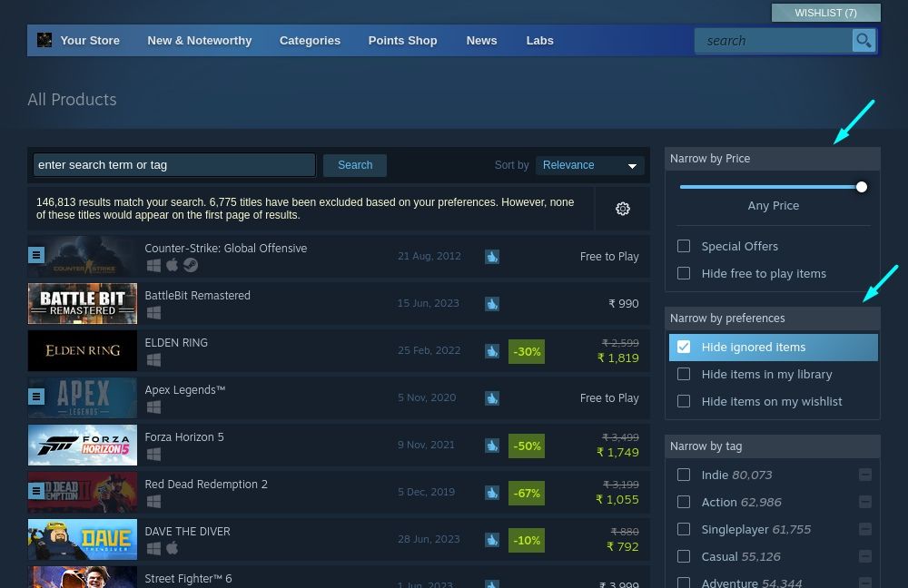Open the ELDEN RING listing title
This screenshot has width=908, height=588.
[176, 343]
